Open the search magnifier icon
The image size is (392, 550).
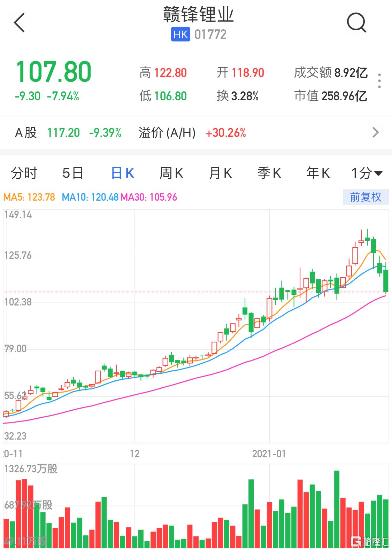(x=356, y=23)
